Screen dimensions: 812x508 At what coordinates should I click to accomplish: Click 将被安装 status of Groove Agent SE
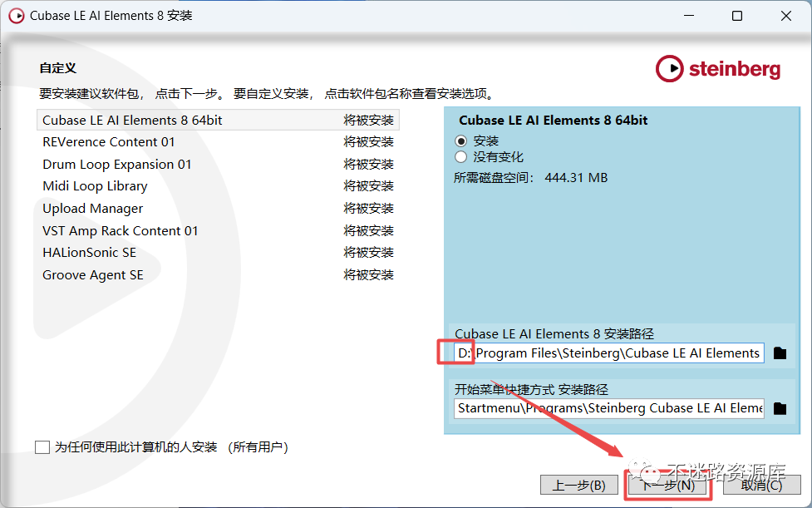point(369,274)
